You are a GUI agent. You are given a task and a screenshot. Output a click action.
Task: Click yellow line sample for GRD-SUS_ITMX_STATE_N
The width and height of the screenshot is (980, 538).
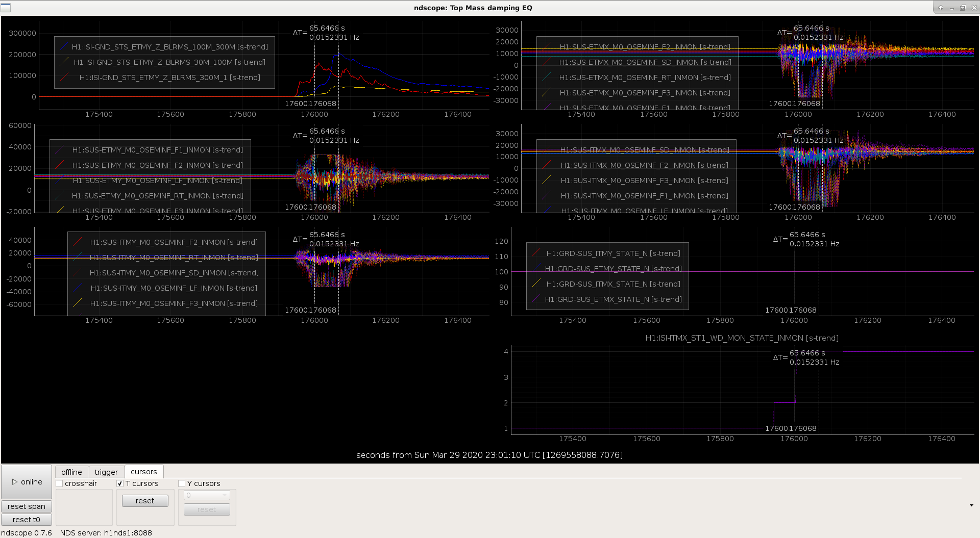[x=536, y=284]
